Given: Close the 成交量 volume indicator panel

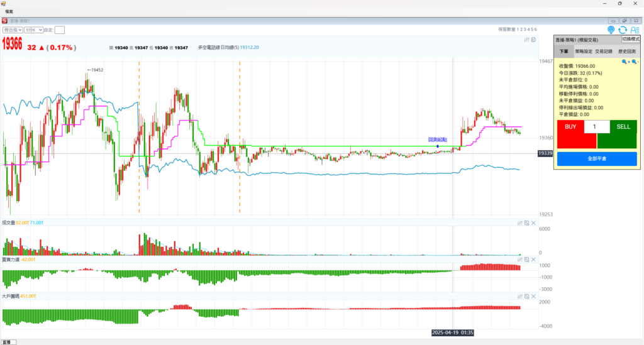Looking at the screenshot, I should 534,223.
